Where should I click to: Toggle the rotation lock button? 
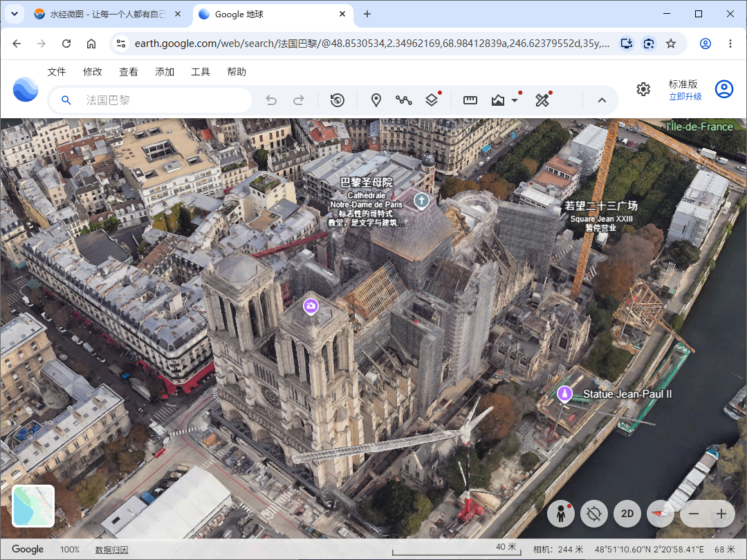click(x=594, y=514)
